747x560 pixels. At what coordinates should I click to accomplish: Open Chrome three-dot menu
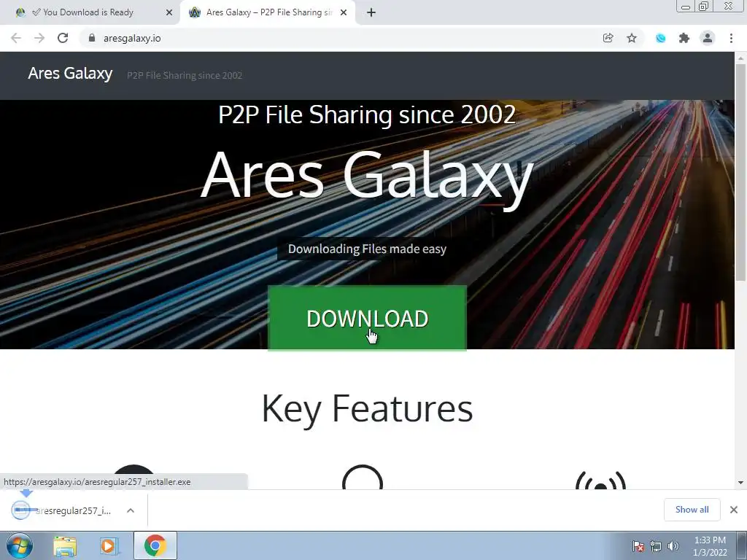click(x=731, y=38)
